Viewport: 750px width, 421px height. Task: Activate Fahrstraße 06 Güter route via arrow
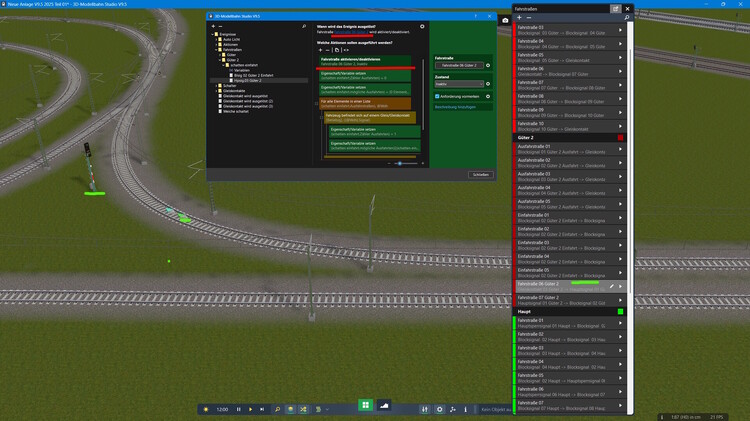coord(620,71)
